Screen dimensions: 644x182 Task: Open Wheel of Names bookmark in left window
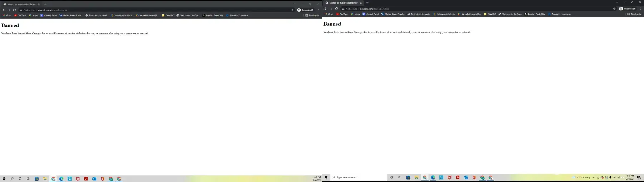tap(147, 15)
